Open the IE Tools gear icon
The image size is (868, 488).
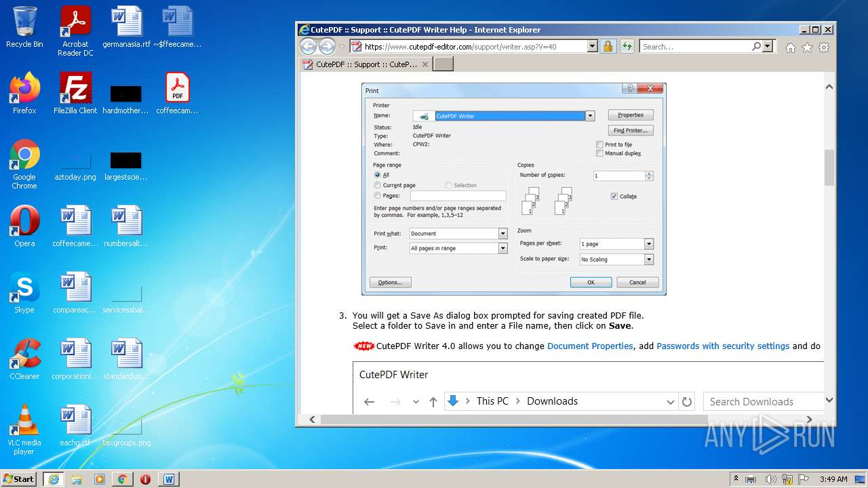[824, 47]
